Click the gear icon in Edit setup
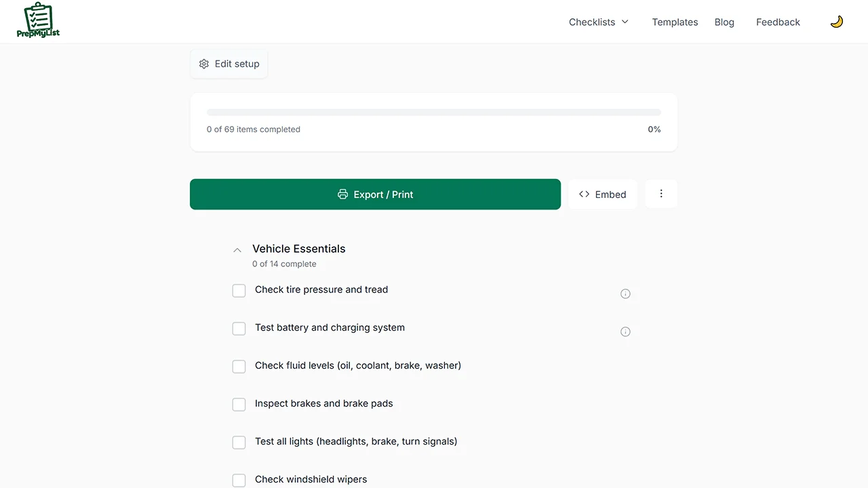 pos(204,64)
